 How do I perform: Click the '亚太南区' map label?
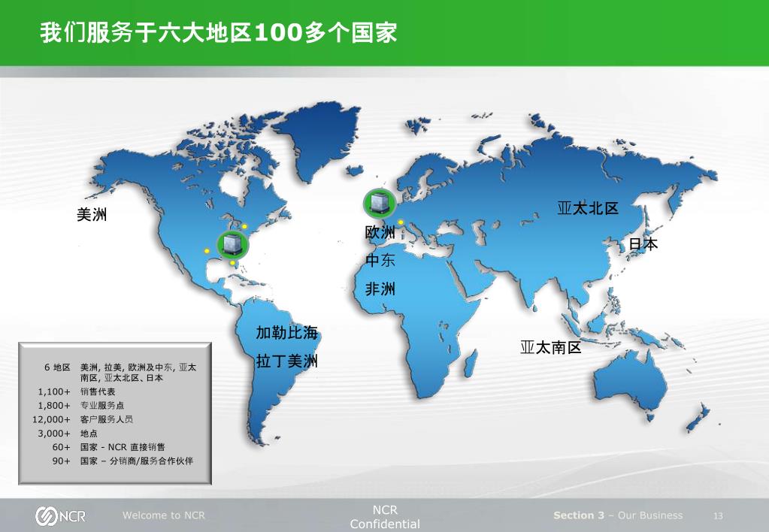coord(551,348)
